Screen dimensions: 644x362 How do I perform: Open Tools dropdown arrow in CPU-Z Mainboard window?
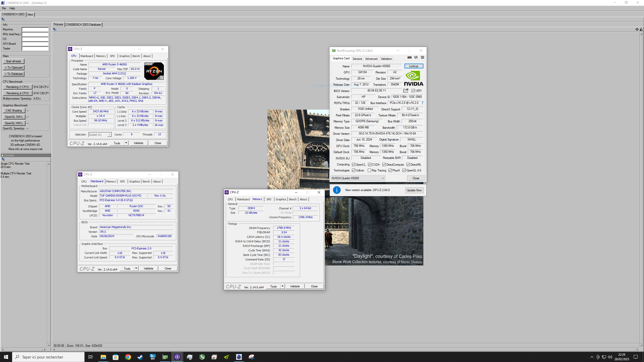136,268
